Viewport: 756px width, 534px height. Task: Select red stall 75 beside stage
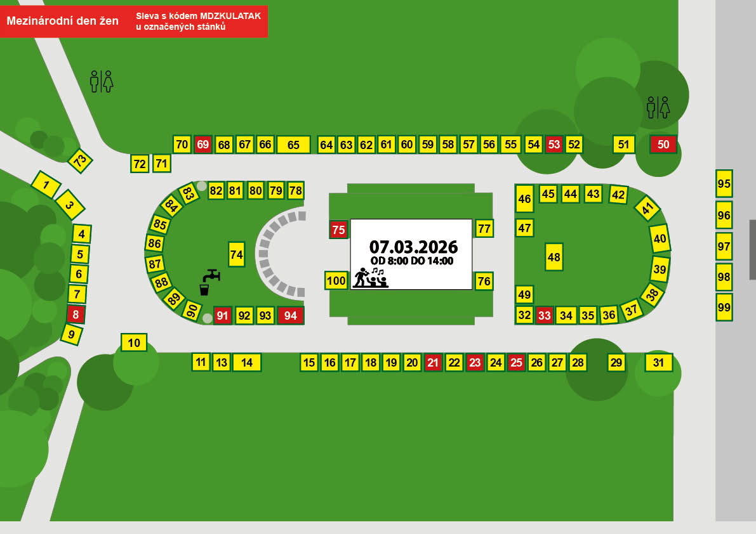point(339,230)
